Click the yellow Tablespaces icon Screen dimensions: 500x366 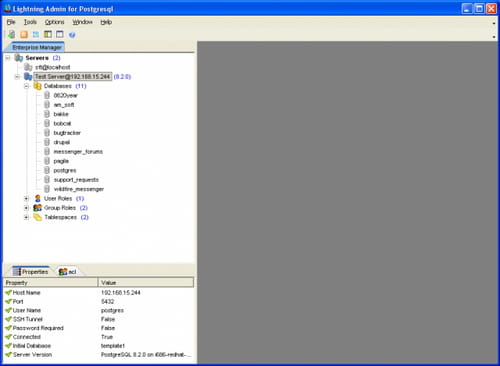click(38, 217)
